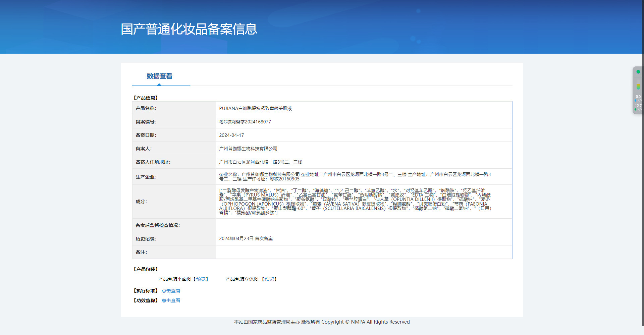The height and width of the screenshot is (335, 644).
Task: Click the green status dot in floating widget
Action: [638, 72]
